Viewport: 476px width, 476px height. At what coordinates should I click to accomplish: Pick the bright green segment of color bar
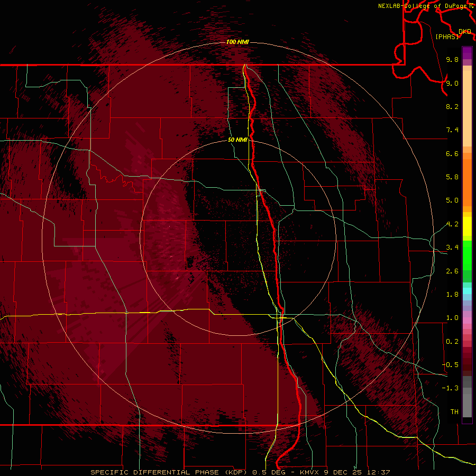tap(467, 255)
